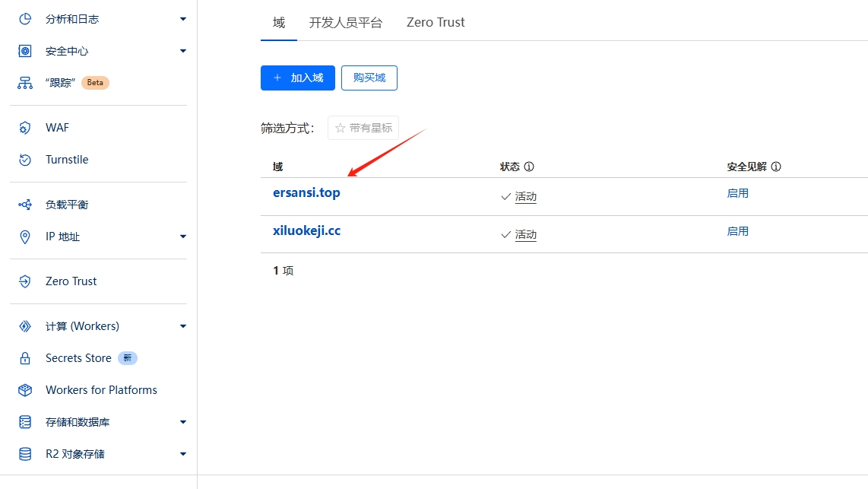Viewport: 868px width, 489px height.
Task: Click the WAF shield icon
Action: [25, 128]
